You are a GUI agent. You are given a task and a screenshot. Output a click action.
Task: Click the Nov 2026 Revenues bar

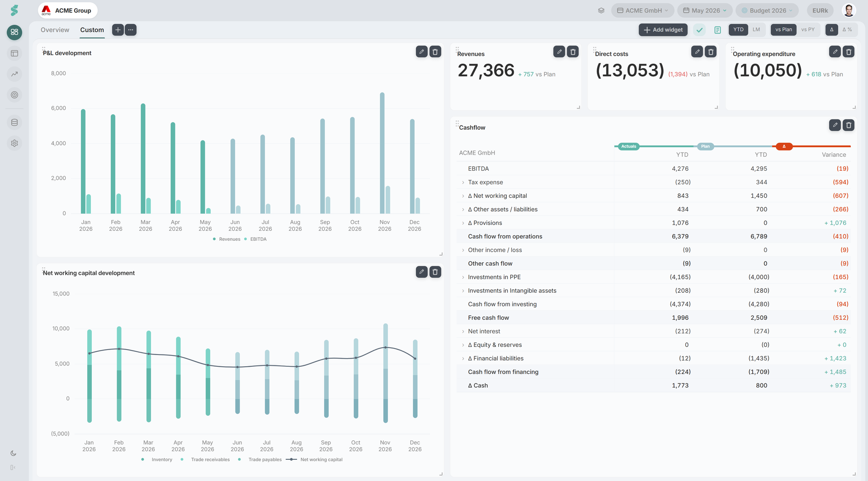click(x=382, y=153)
